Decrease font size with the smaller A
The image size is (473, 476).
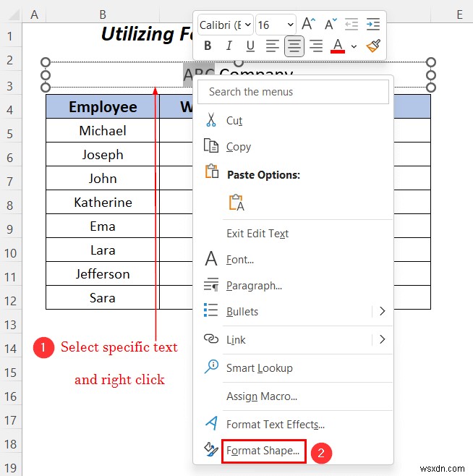point(331,24)
